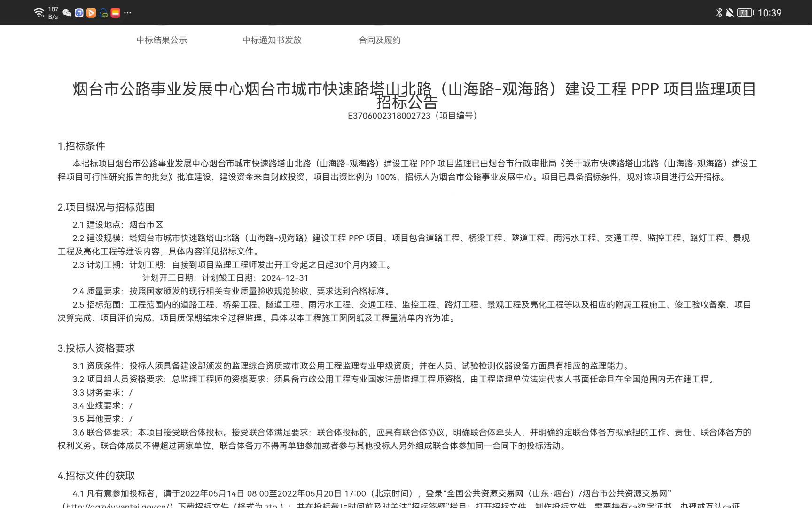Screen dimensions: 812x508
Task: Click the planned completion date 2024-12-31
Action: pos(285,278)
